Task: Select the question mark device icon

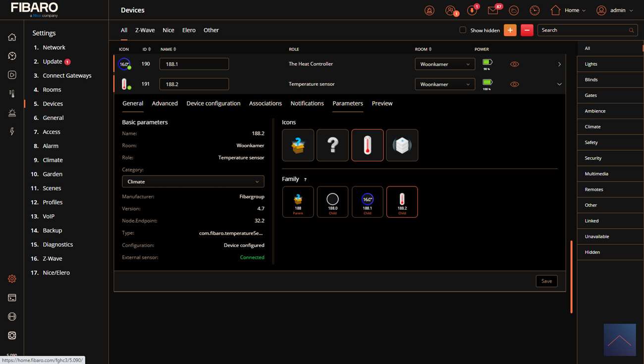Action: coord(332,145)
